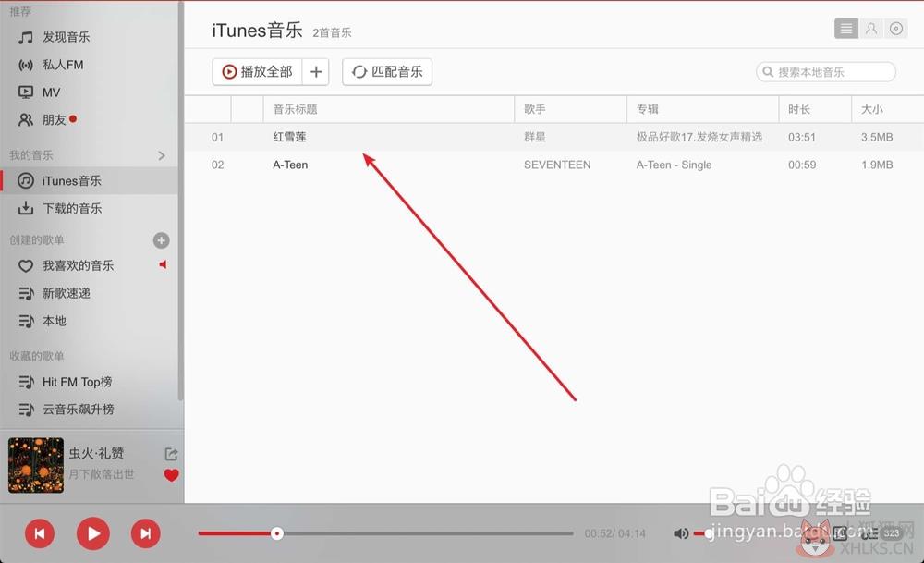The width and height of the screenshot is (924, 563).
Task: Skip to the next track
Action: point(146,533)
